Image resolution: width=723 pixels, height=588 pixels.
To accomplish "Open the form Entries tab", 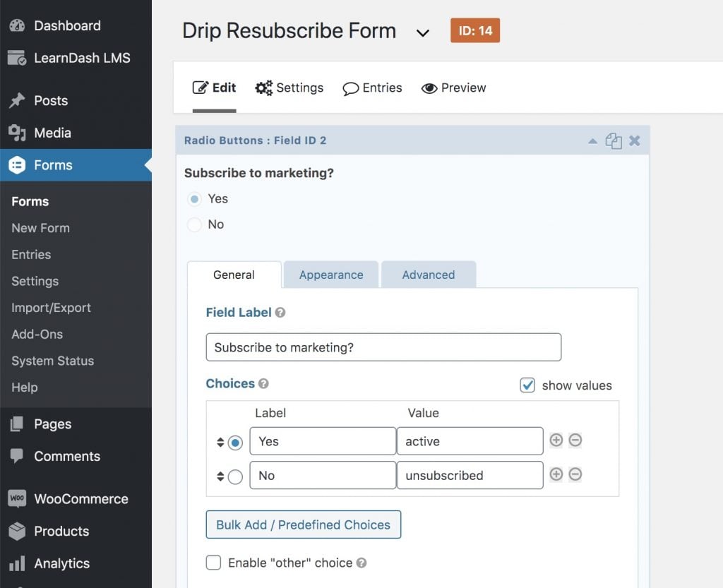I will [373, 88].
